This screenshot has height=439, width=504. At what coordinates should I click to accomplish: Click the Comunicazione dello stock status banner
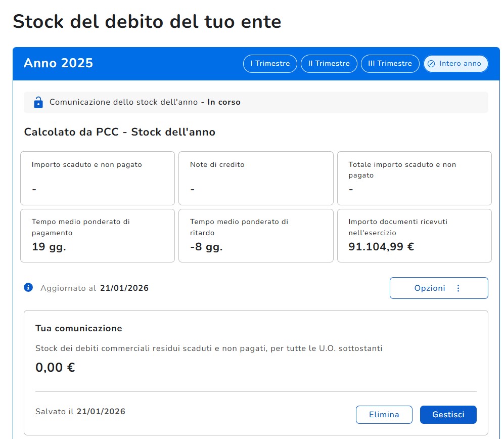point(256,102)
